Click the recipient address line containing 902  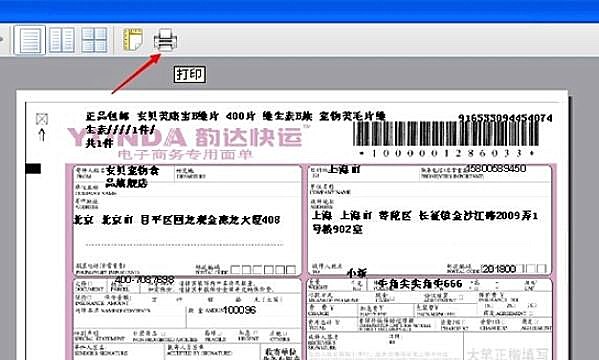point(337,229)
